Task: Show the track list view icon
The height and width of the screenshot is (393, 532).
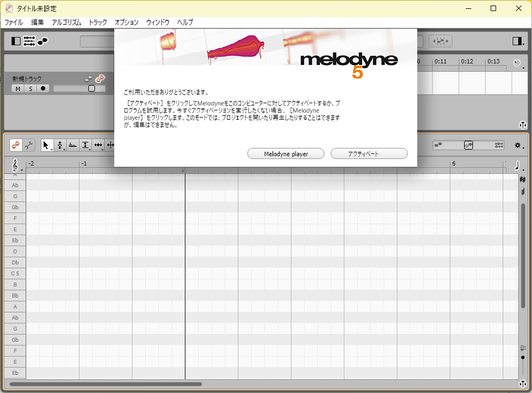Action: (x=29, y=41)
